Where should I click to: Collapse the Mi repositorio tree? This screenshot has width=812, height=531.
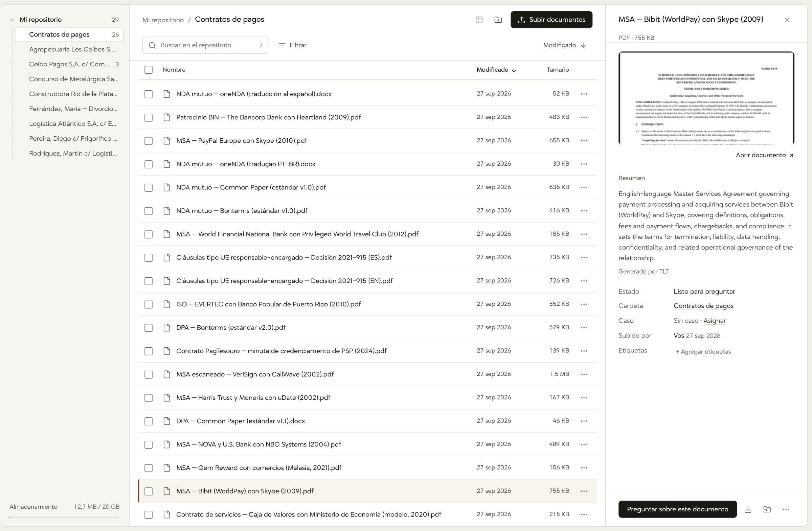click(12, 20)
